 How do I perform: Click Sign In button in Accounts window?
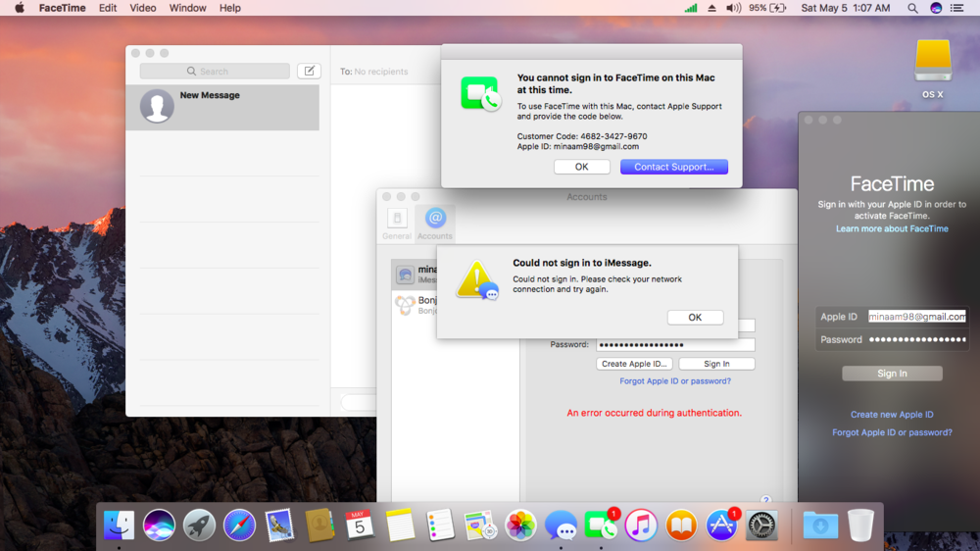[x=717, y=364]
